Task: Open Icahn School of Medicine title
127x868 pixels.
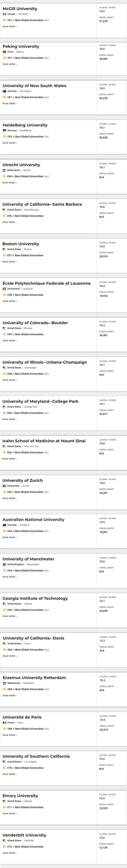Action: [44, 441]
